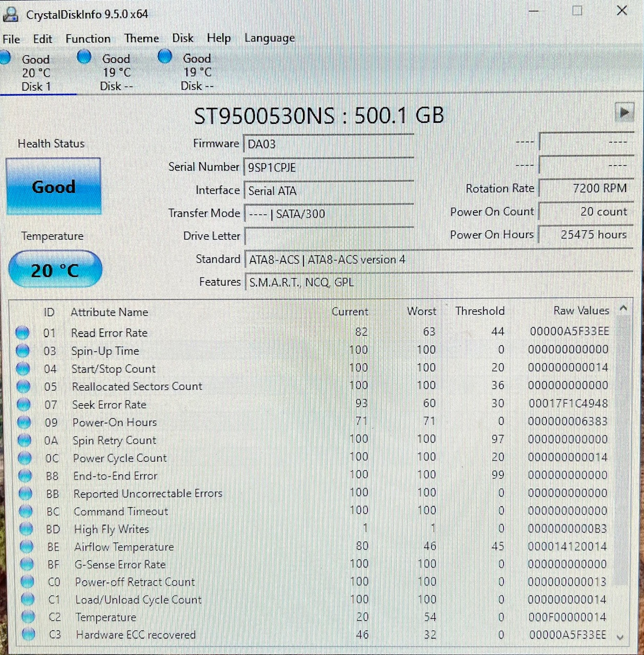Click the status orb for Power Cycle Count

click(25, 458)
